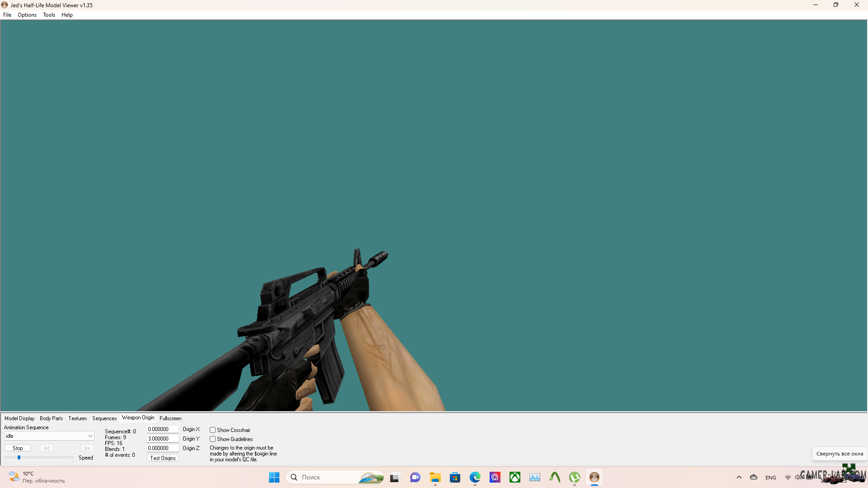Minimize the Model Viewer window
This screenshot has height=488, width=868.
816,5
